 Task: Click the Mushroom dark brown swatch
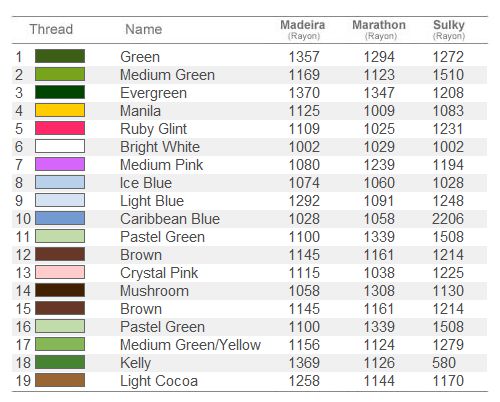tap(60, 290)
